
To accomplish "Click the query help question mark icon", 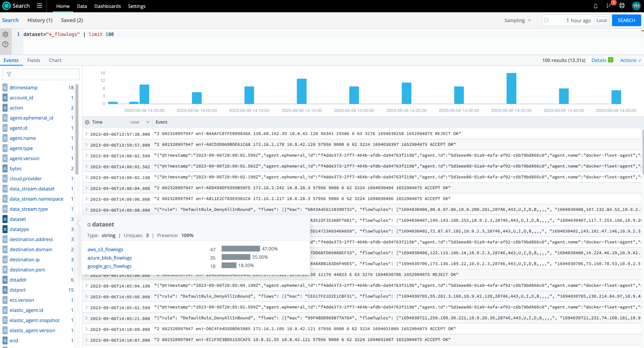I will tap(5, 44).
